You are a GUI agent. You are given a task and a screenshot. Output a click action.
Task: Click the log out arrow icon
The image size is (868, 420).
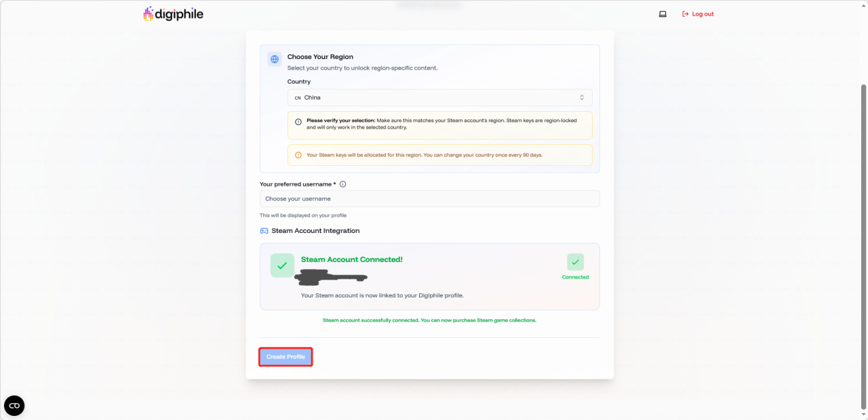coord(685,14)
